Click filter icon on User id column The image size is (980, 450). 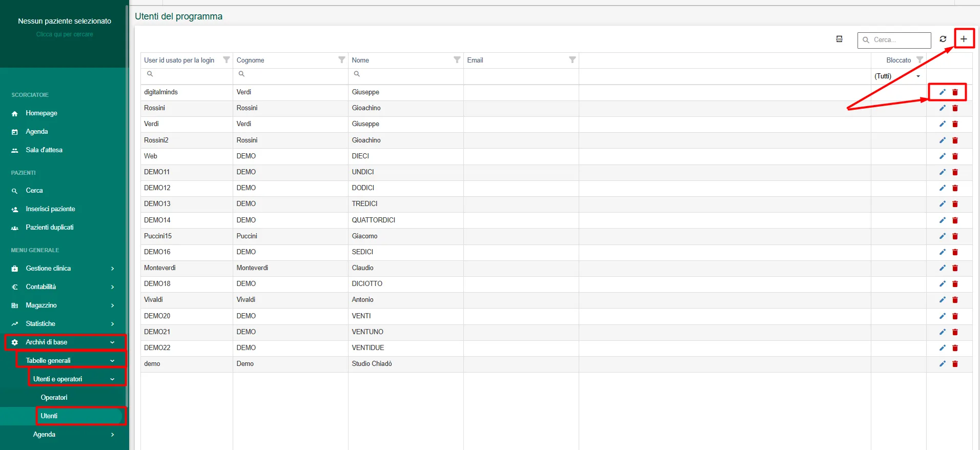[226, 60]
